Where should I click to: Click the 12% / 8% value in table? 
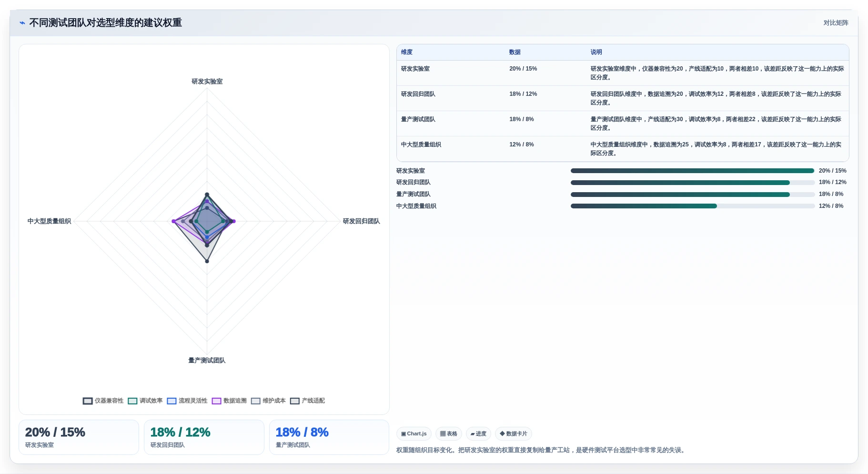coord(522,144)
